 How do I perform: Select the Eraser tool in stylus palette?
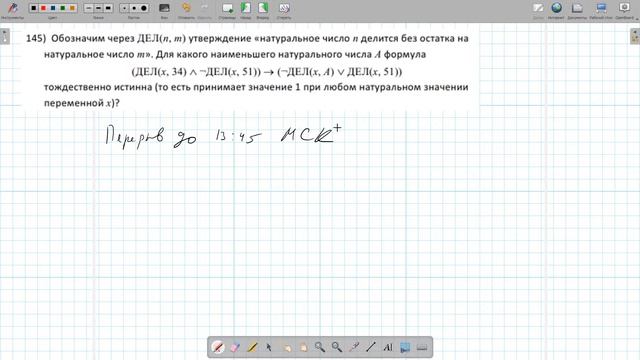(x=235, y=347)
